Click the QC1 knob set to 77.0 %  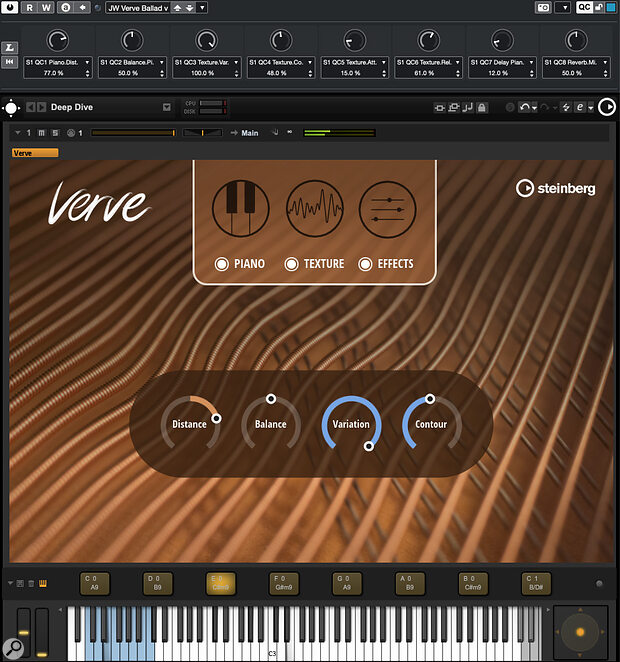57,41
